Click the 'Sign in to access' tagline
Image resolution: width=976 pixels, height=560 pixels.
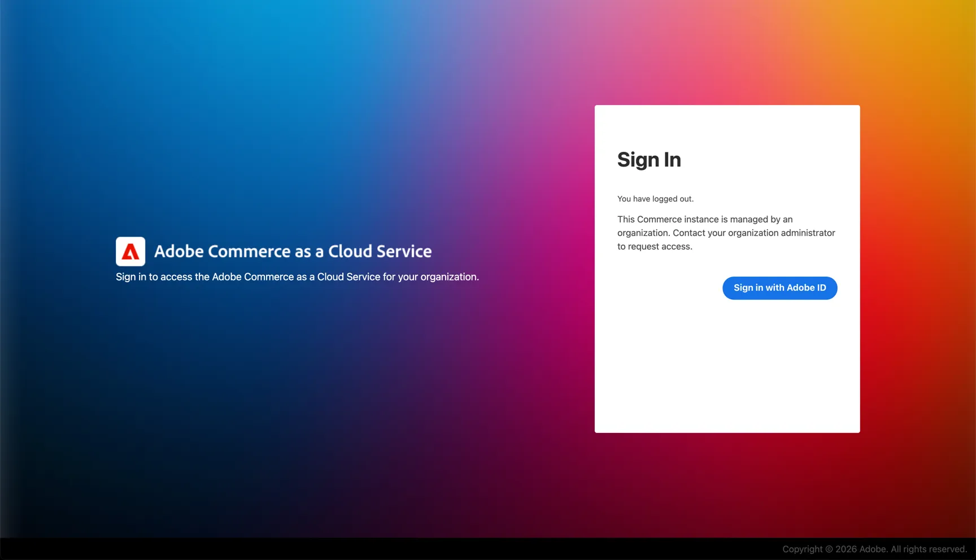(297, 277)
